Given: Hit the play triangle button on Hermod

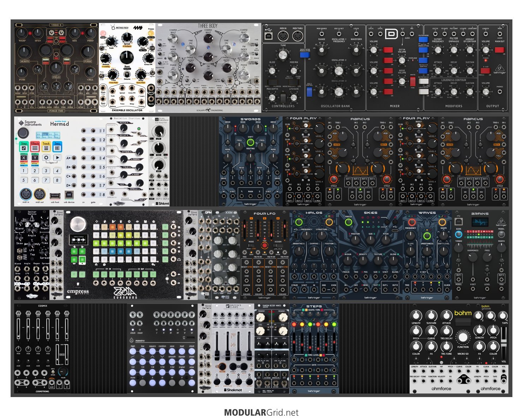Looking at the screenshot, I should [57, 158].
